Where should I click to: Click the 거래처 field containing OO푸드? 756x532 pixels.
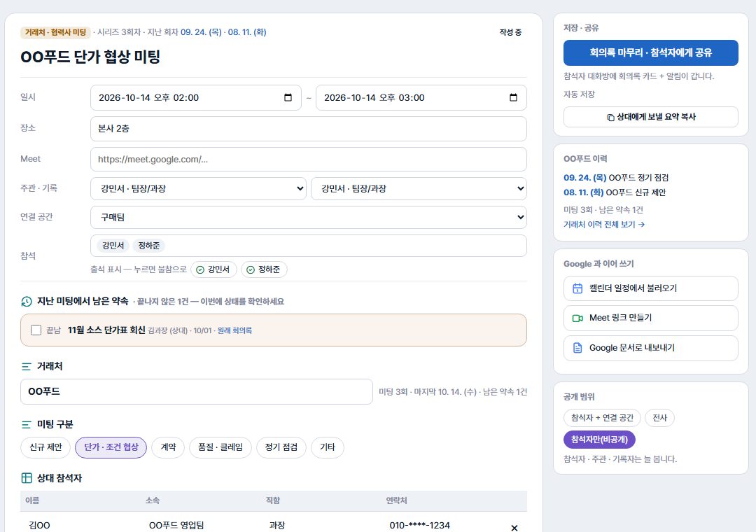click(196, 391)
